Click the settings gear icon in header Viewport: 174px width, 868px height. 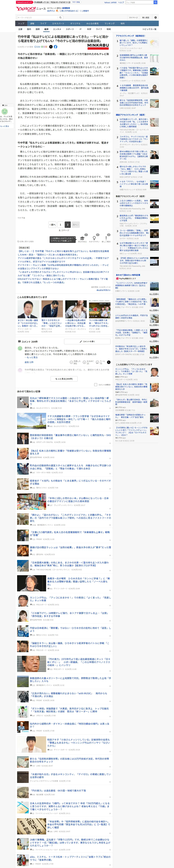point(155,18)
